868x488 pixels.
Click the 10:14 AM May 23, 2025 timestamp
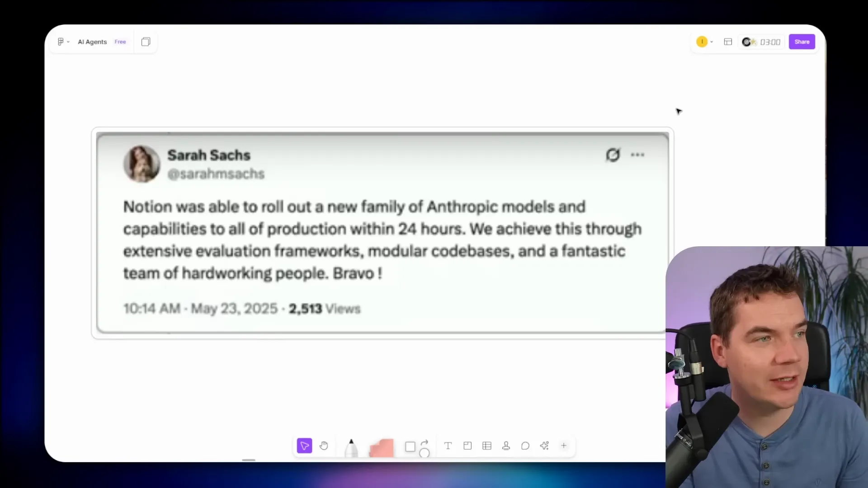[200, 309]
